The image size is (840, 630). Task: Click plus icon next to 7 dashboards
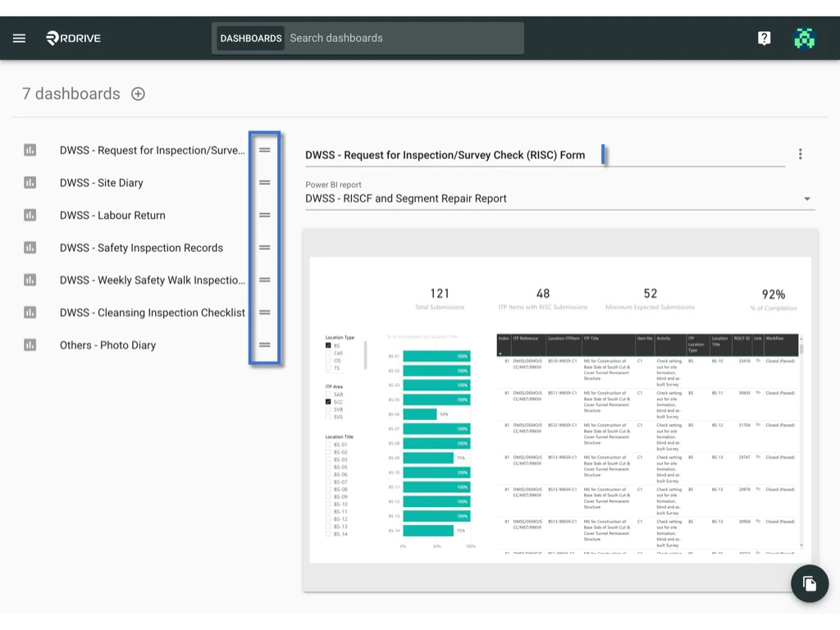tap(138, 94)
